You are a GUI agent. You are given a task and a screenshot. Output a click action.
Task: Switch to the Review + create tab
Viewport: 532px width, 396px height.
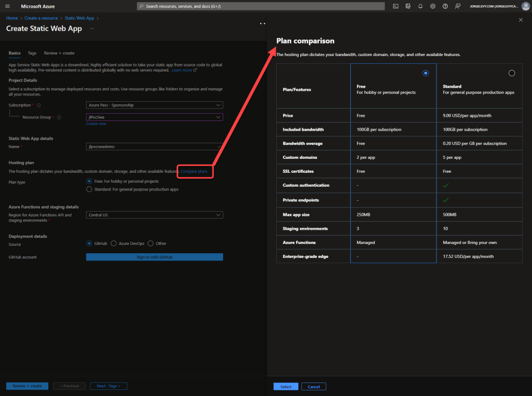[x=59, y=53]
